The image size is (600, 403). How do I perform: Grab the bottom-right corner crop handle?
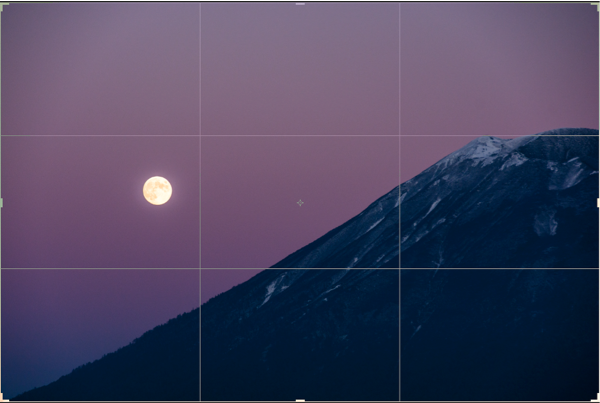point(596,398)
